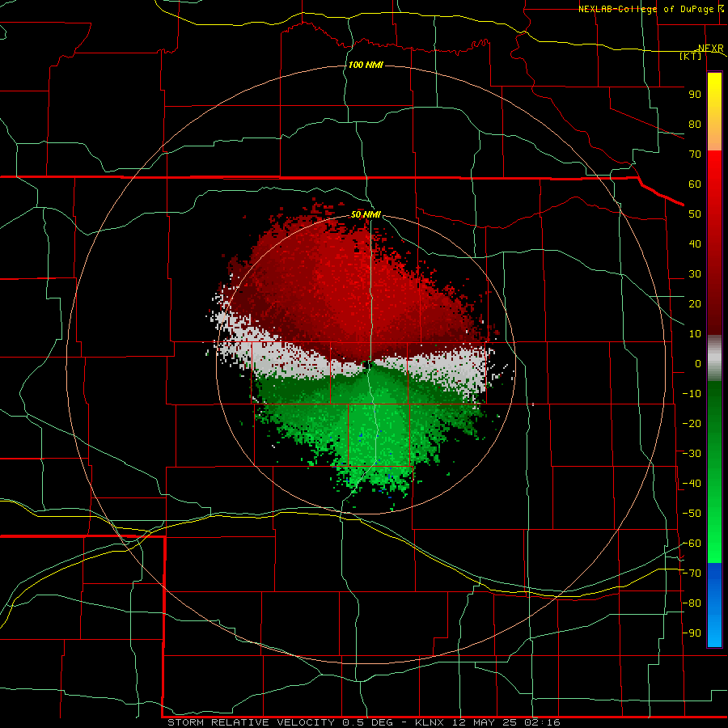
Task: Click the 0 knots scale label
Action: [x=698, y=364]
